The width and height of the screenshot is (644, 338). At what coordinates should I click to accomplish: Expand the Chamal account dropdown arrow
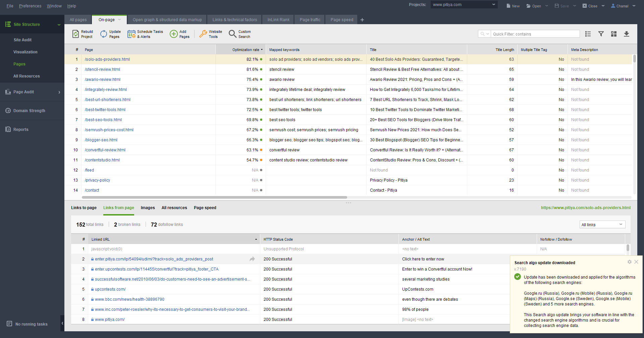pyautogui.click(x=634, y=6)
